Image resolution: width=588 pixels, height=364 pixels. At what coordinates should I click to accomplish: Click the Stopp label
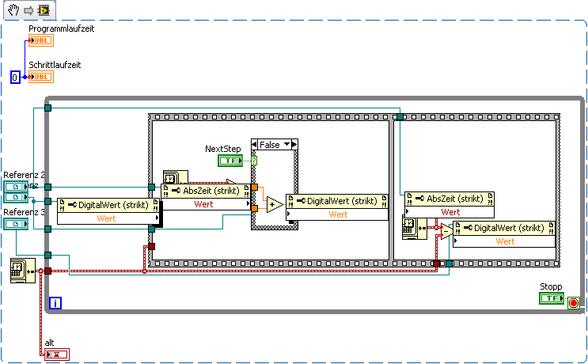(551, 286)
